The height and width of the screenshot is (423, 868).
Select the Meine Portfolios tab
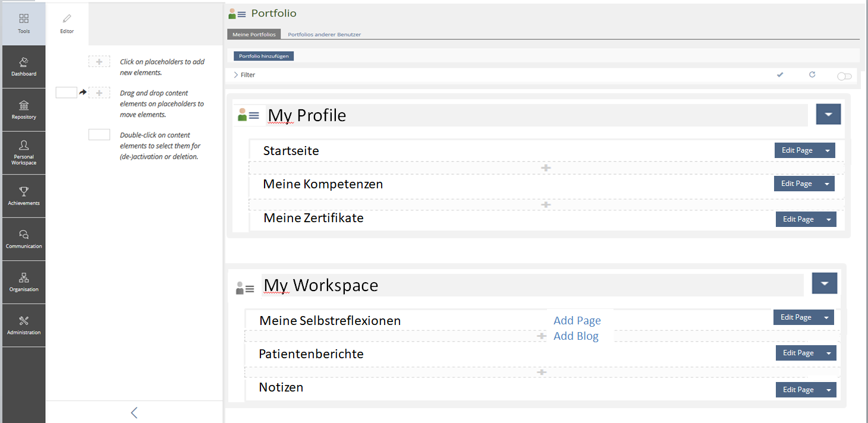[x=254, y=34]
